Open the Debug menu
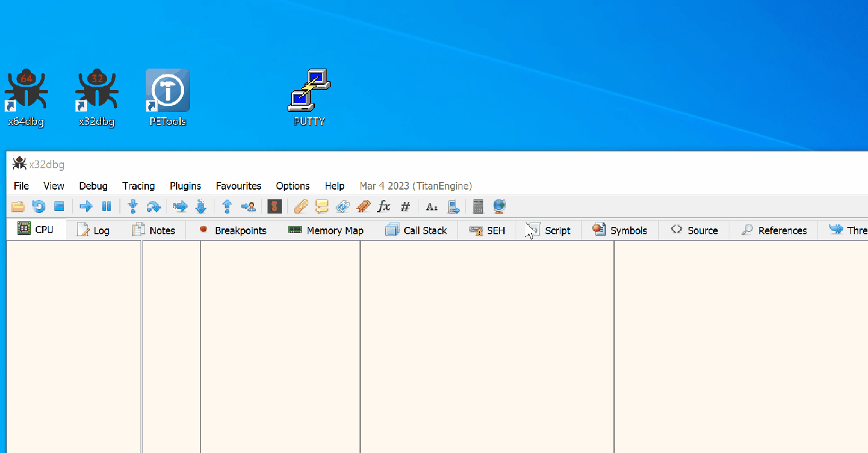The height and width of the screenshot is (453, 868). [93, 186]
